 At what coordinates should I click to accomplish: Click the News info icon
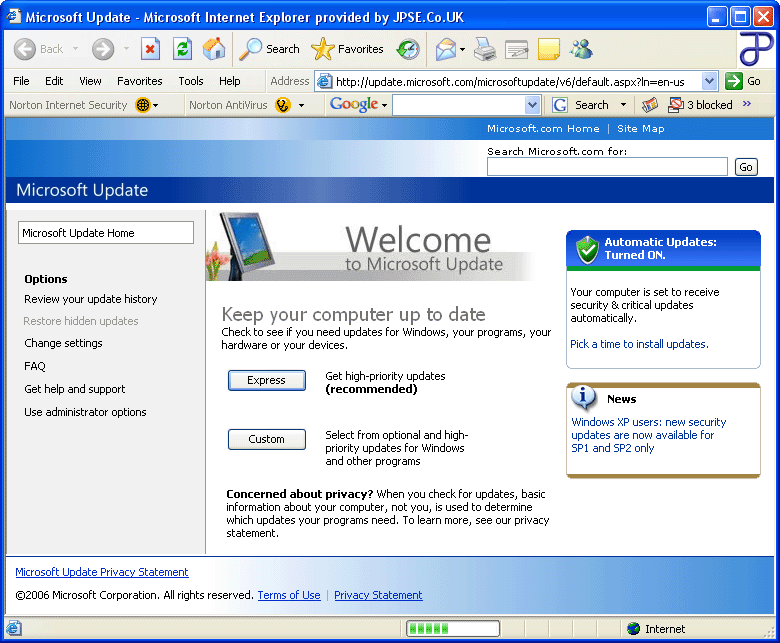(x=584, y=397)
